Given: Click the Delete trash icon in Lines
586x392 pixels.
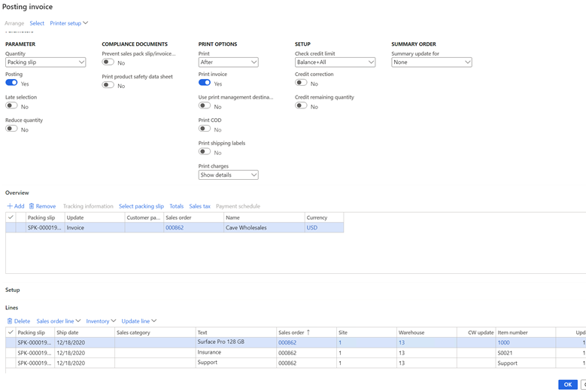Looking at the screenshot, I should 10,321.
